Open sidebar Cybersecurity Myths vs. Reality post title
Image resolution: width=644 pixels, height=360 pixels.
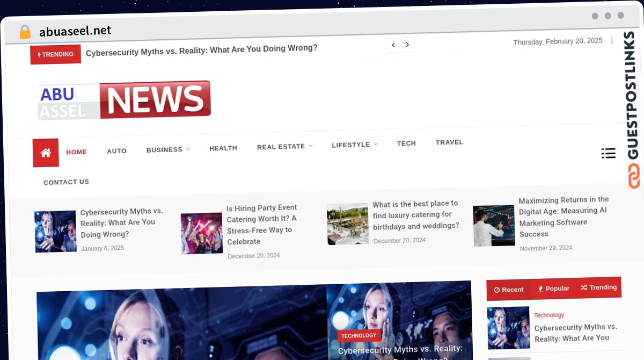(575, 333)
